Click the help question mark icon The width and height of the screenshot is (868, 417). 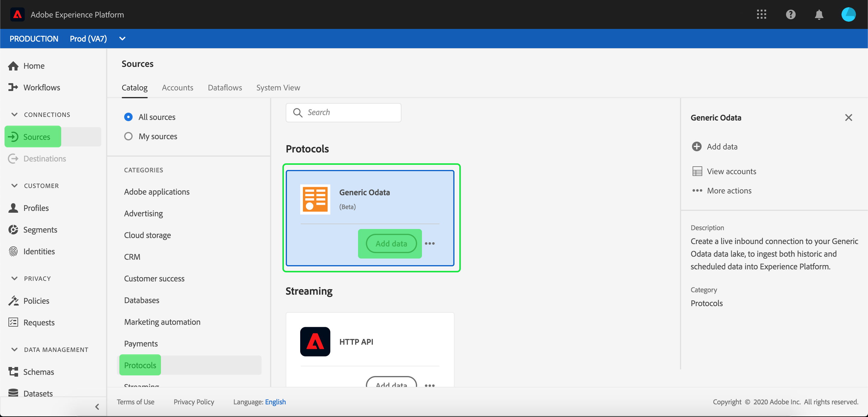coord(790,14)
